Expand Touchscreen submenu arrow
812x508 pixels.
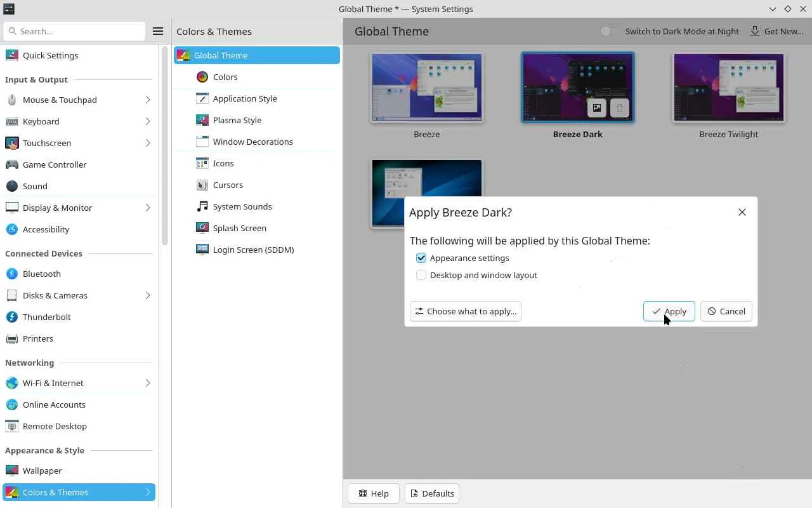148,143
